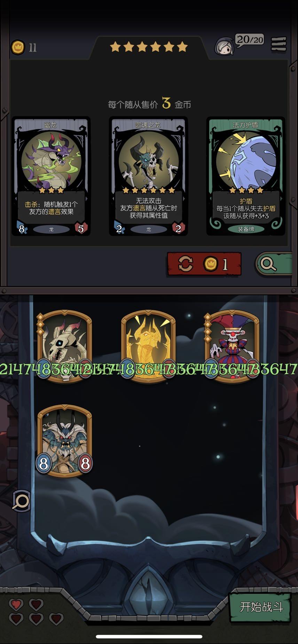Tap the six-star tavern level banner
The width and height of the screenshot is (298, 644).
tap(149, 47)
